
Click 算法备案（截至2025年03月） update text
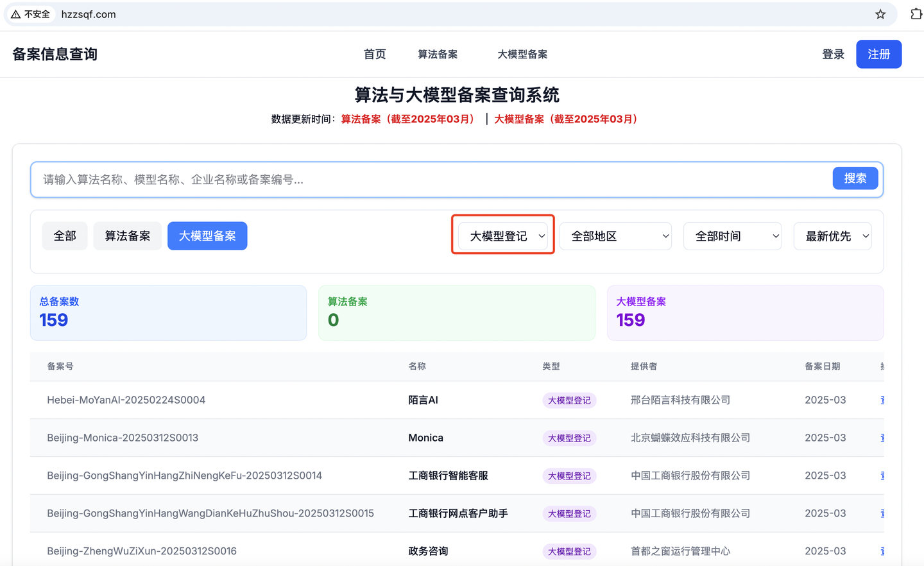tap(408, 119)
